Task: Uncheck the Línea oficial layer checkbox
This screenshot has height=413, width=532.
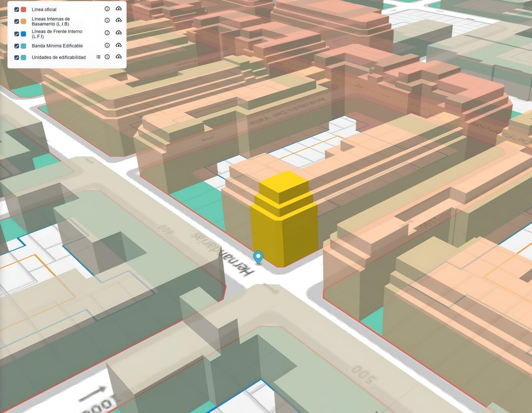Action: [x=16, y=10]
